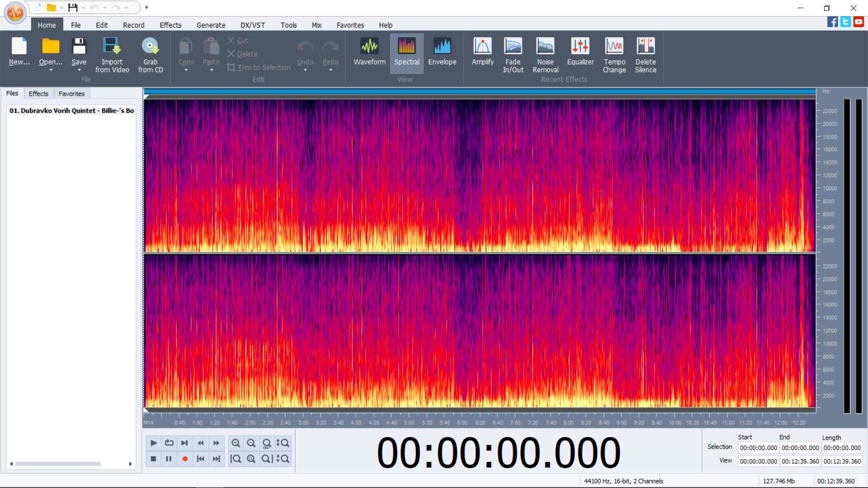The width and height of the screenshot is (868, 488).
Task: Open Customize Quick Access Toolbar dropdown
Action: 146,7
